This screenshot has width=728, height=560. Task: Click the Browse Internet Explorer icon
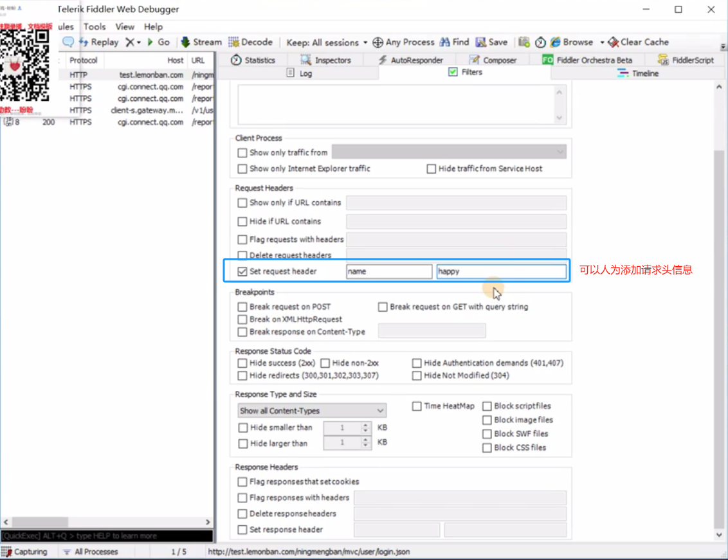tap(555, 42)
